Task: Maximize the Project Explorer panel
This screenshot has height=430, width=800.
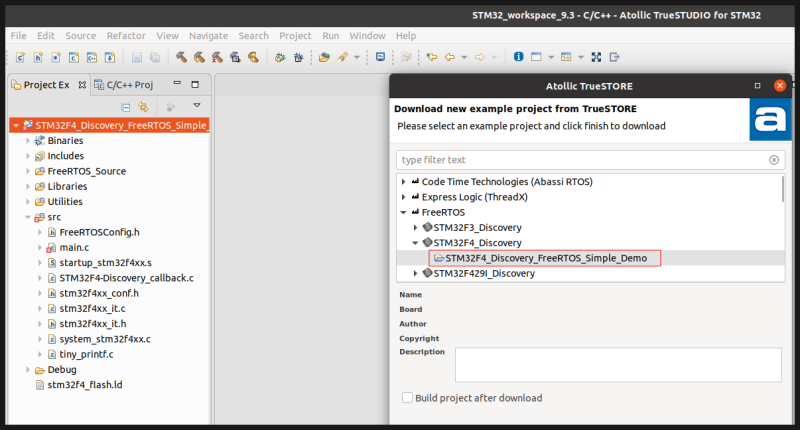Action: (x=195, y=84)
